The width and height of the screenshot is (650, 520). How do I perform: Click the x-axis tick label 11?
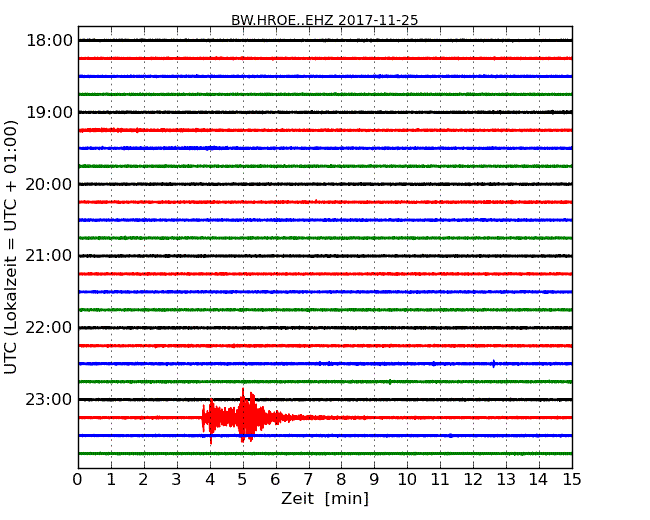point(440,480)
